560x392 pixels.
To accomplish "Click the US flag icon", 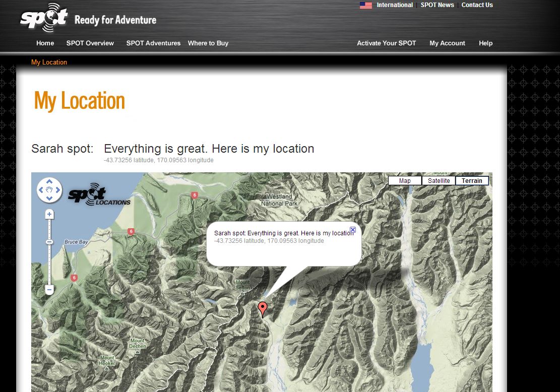I will [x=366, y=6].
